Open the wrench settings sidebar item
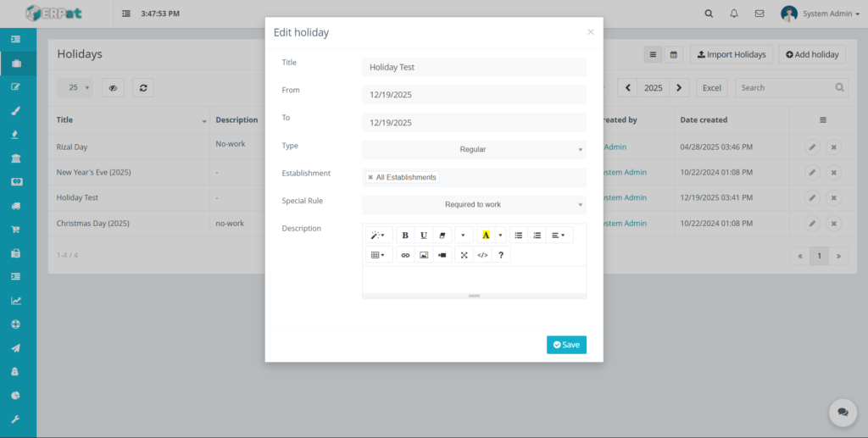868x438 pixels. pos(16,419)
